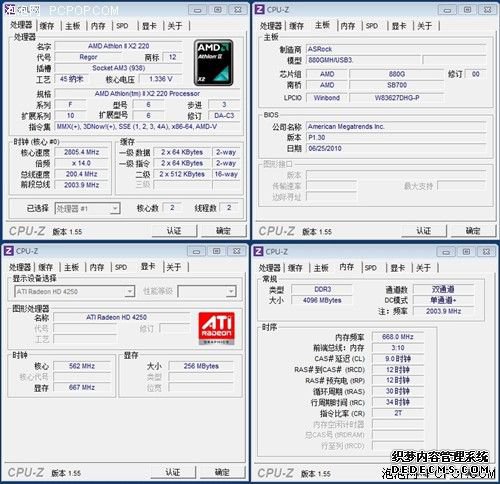Click the memory channels value 双通道
This screenshot has height=484, width=500.
[x=443, y=289]
